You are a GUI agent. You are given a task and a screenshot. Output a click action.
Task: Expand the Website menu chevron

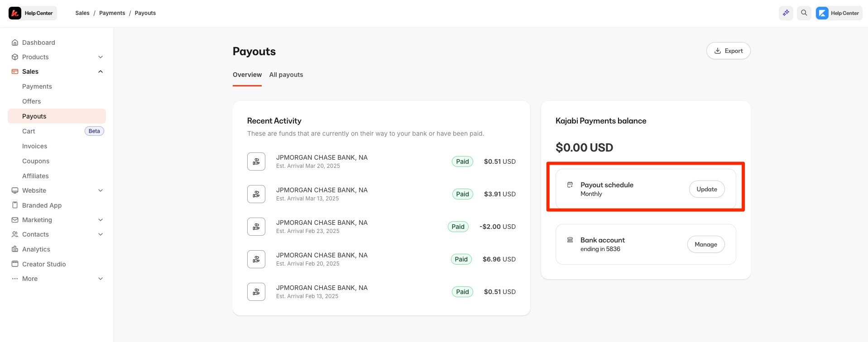[101, 190]
